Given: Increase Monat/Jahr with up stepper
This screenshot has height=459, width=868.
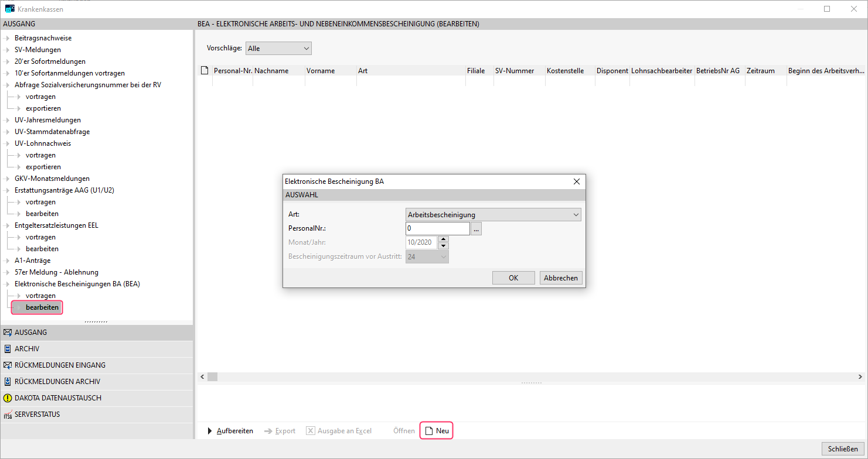Looking at the screenshot, I should 443,239.
